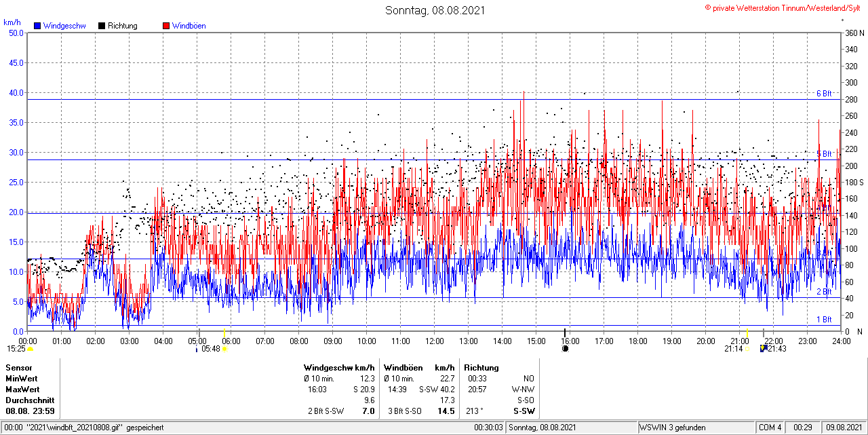
Task: Click the current gust value 14.5
Action: pyautogui.click(x=446, y=411)
